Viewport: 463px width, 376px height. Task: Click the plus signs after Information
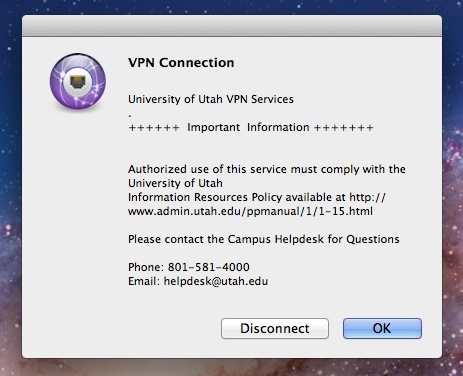tap(343, 128)
